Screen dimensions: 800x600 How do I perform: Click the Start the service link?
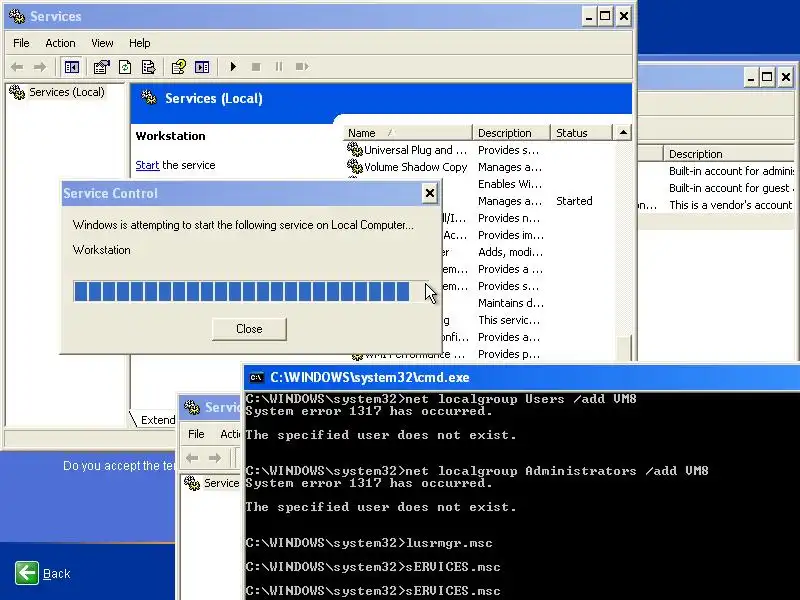pyautogui.click(x=147, y=165)
